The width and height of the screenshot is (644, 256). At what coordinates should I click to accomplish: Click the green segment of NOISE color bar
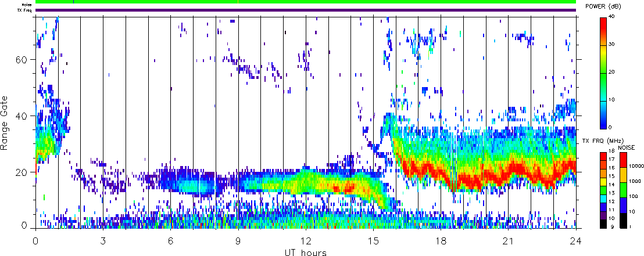(623, 190)
